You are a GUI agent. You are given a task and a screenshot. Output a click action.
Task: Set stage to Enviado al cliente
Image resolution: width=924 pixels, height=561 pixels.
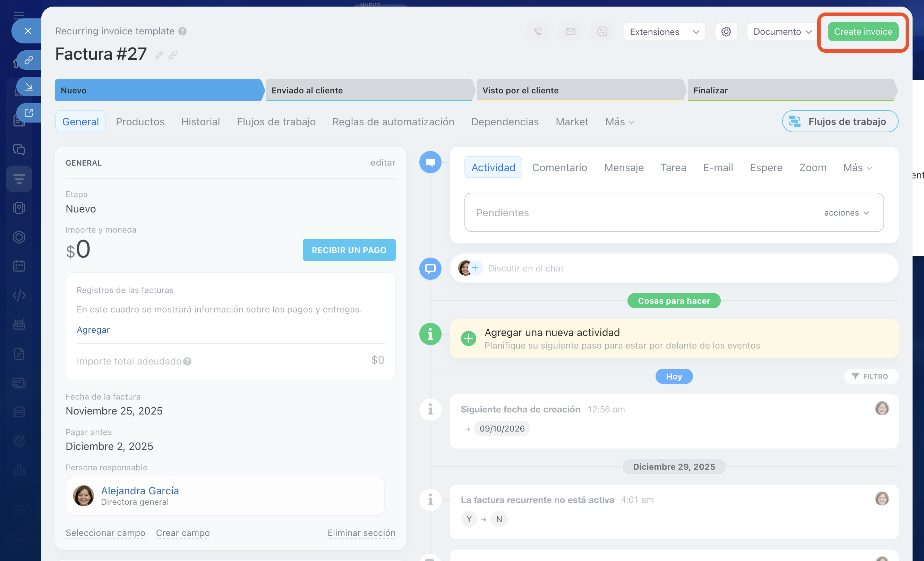coord(369,91)
